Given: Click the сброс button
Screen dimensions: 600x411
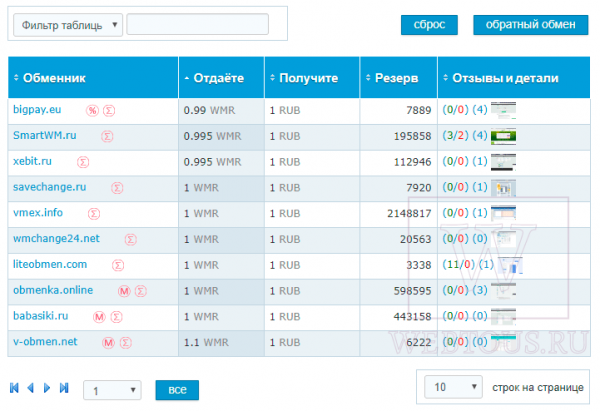Looking at the screenshot, I should 429,25.
